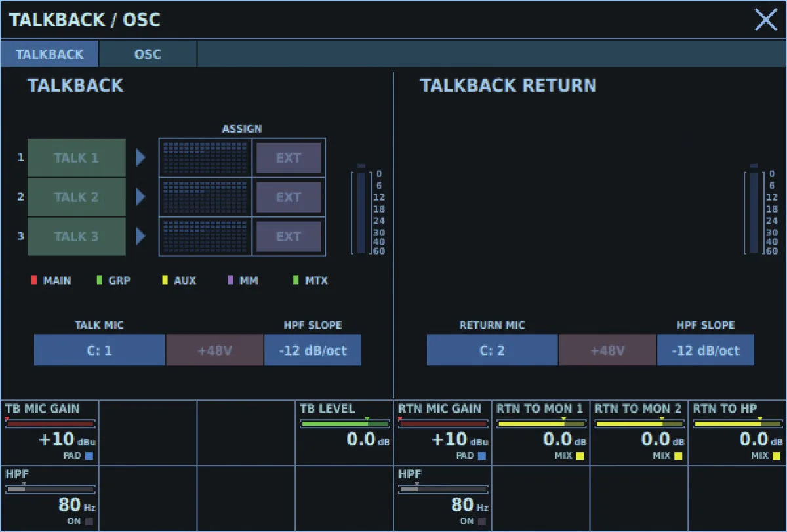
Task: Open the assign arrow next to TALK 2
Action: pyautogui.click(x=140, y=197)
